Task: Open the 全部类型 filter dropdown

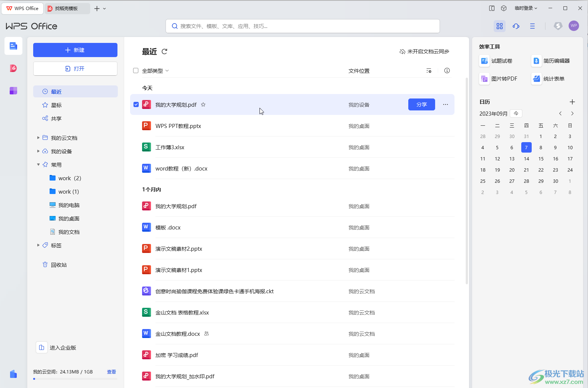Action: pyautogui.click(x=155, y=71)
